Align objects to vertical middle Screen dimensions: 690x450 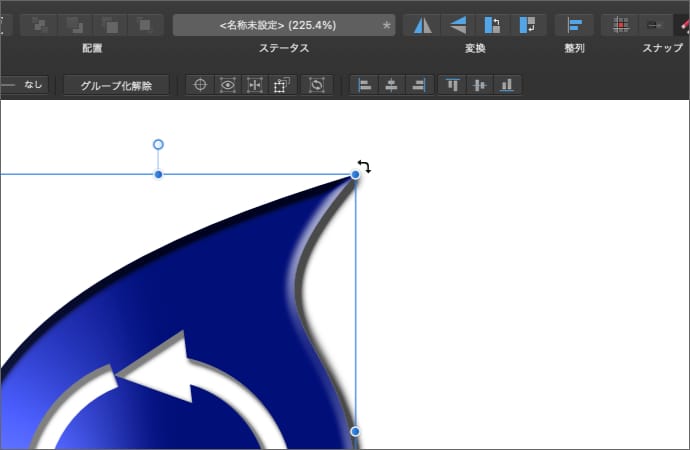[481, 86]
